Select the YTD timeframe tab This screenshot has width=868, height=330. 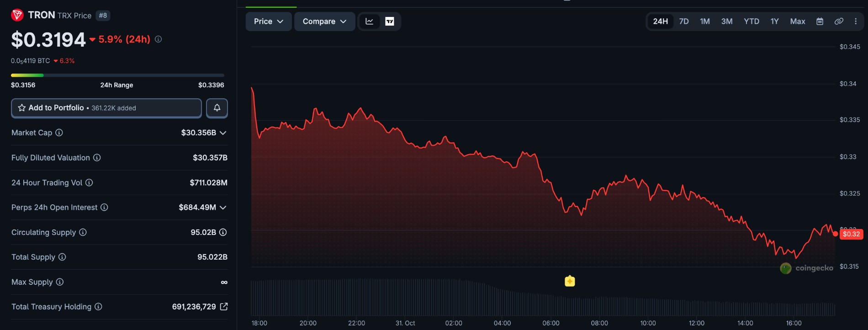pos(752,21)
